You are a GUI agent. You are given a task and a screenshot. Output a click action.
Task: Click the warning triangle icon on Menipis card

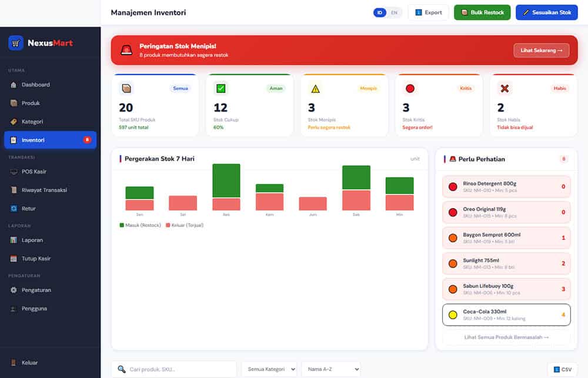tap(315, 89)
